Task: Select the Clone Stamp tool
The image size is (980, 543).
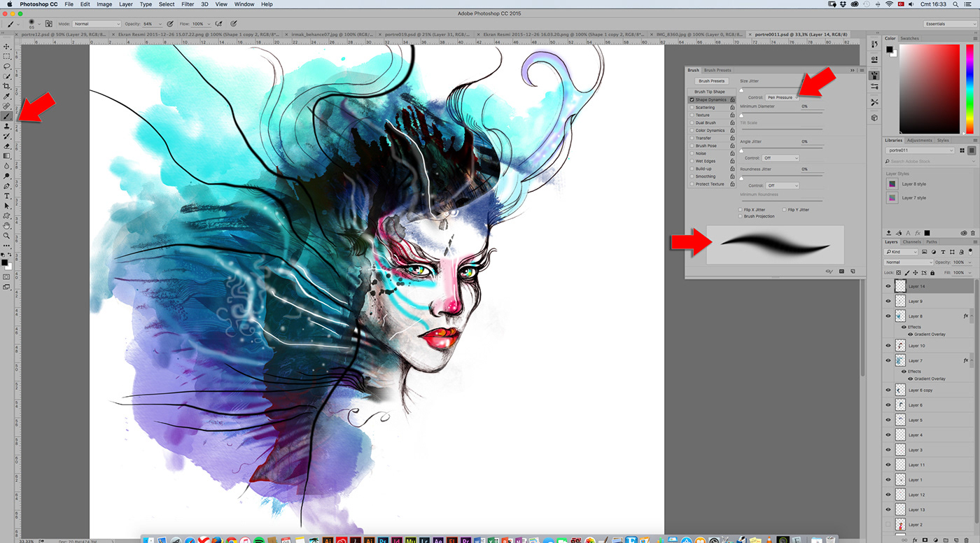Action: tap(7, 126)
